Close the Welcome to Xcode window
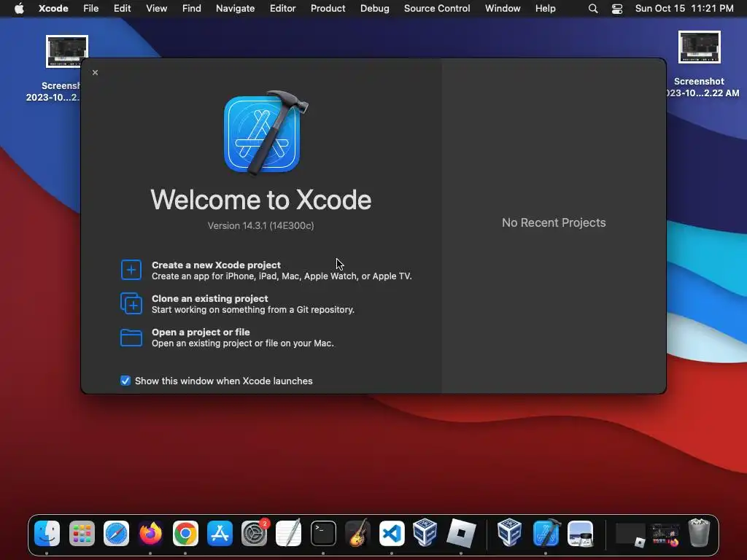This screenshot has width=747, height=560. pyautogui.click(x=96, y=72)
